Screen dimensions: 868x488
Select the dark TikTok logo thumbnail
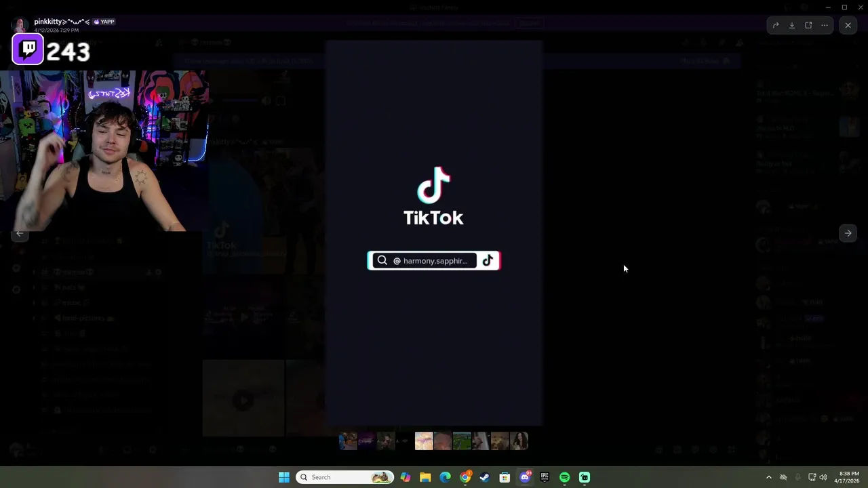[405, 441]
